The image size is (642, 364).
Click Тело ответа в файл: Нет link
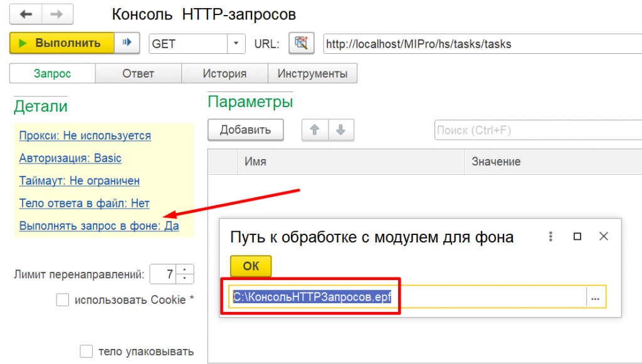pyautogui.click(x=85, y=203)
